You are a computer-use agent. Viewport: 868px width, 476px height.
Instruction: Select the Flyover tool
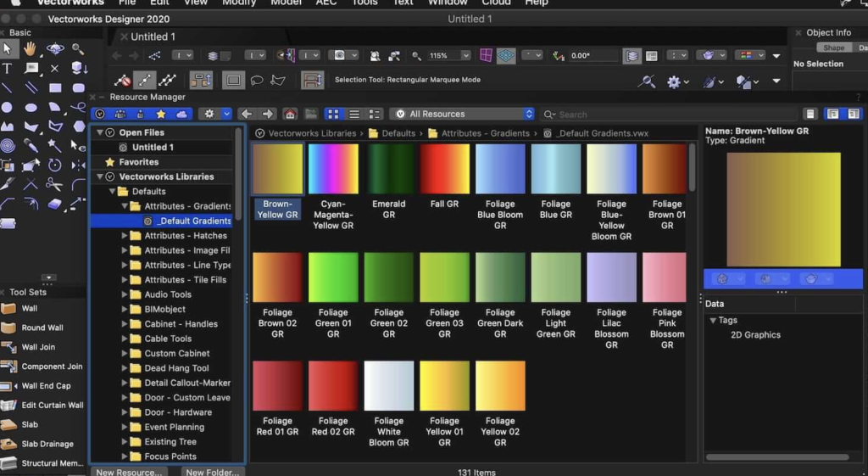click(x=55, y=48)
